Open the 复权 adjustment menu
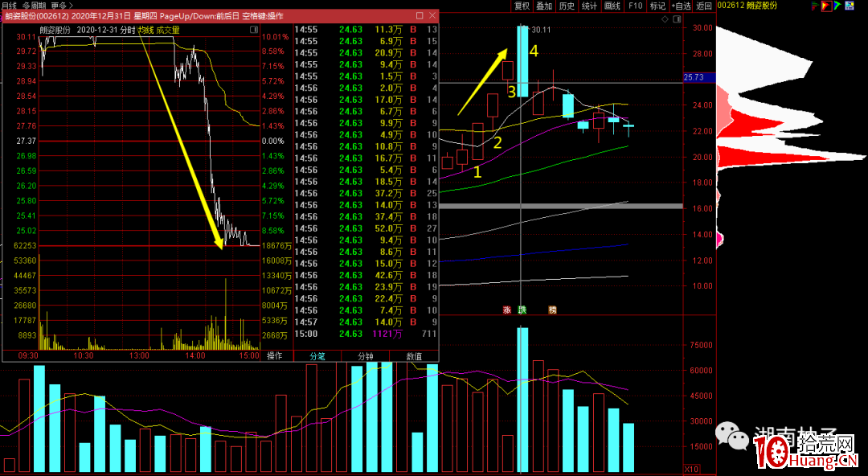The width and height of the screenshot is (868, 476). click(x=522, y=6)
